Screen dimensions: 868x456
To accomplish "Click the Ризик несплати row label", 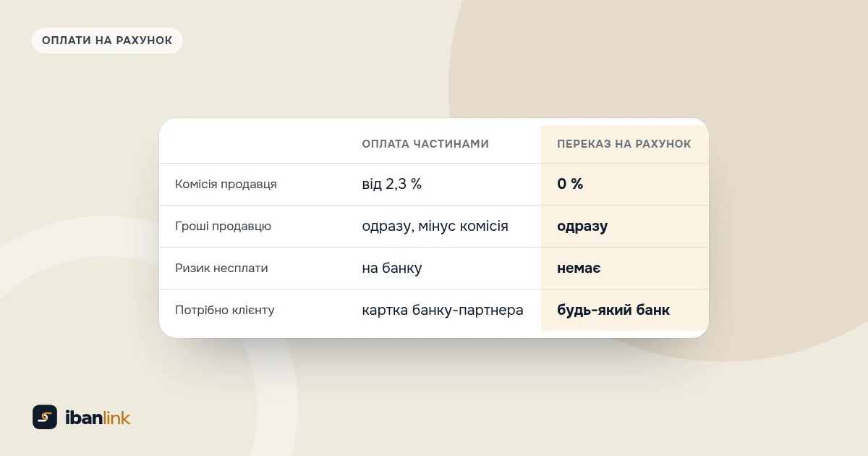I will pos(221,268).
